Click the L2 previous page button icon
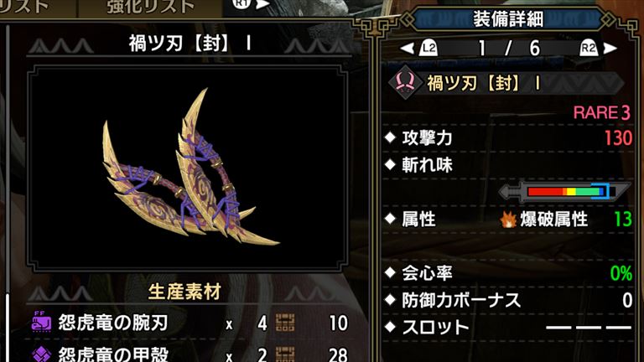This screenshot has height=362, width=644. pyautogui.click(x=428, y=49)
